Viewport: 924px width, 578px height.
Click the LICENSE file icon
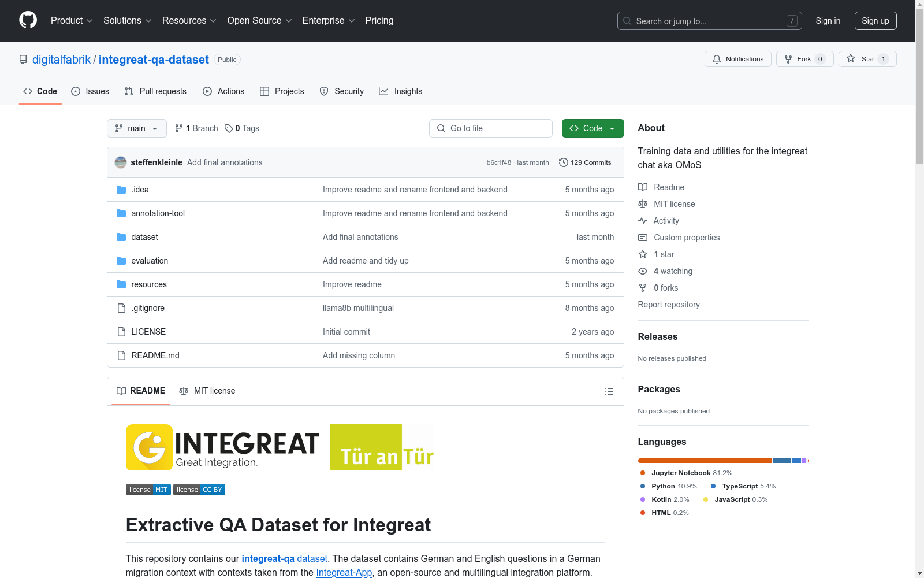coord(121,332)
